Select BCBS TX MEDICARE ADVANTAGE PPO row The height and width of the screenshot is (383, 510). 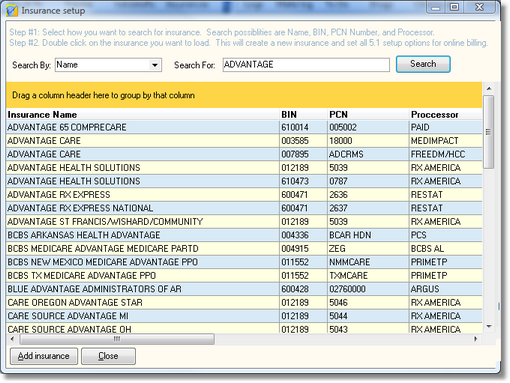point(244,276)
